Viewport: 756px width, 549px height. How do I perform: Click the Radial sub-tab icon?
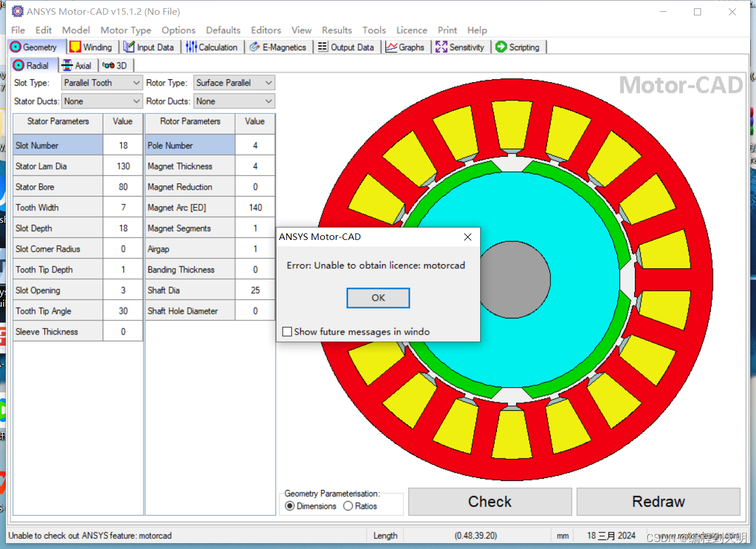(18, 66)
